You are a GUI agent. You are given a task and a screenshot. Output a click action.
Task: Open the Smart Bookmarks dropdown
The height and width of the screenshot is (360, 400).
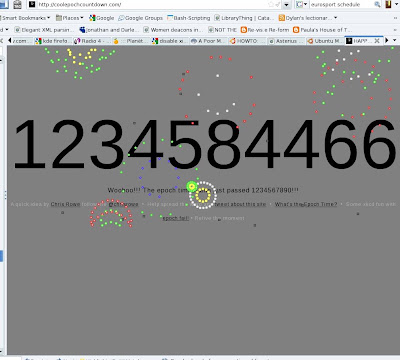point(26,18)
